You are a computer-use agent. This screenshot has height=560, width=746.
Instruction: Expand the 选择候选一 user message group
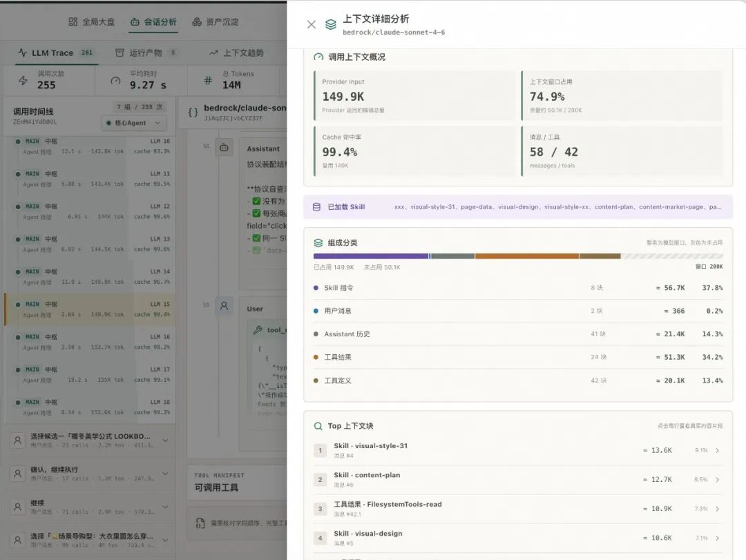point(165,440)
